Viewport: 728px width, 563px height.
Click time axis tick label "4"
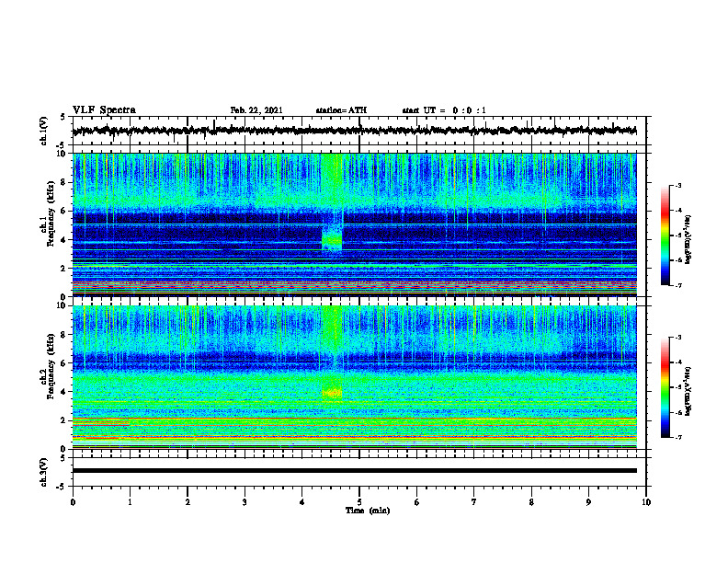(x=302, y=502)
